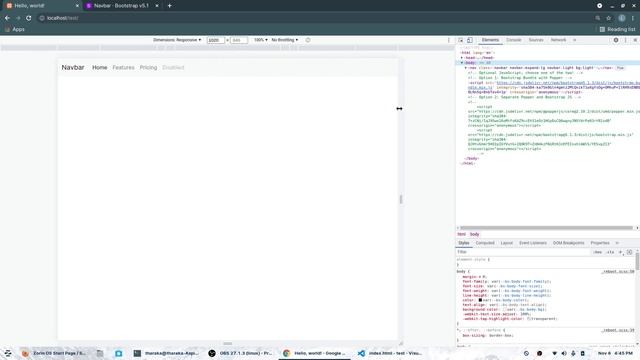Image resolution: width=640 pixels, height=360 pixels.
Task: Open the script src URL link
Action: coord(567,83)
